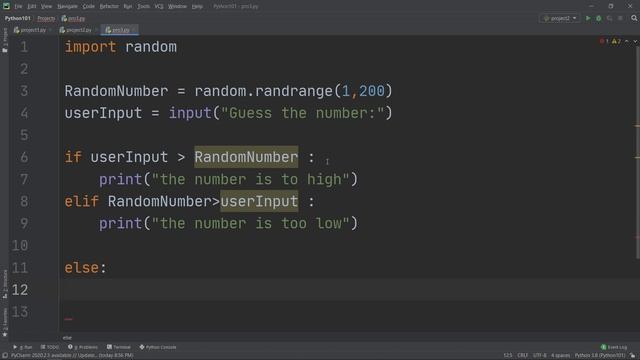Click Projects folder breadcrumb

(46, 18)
